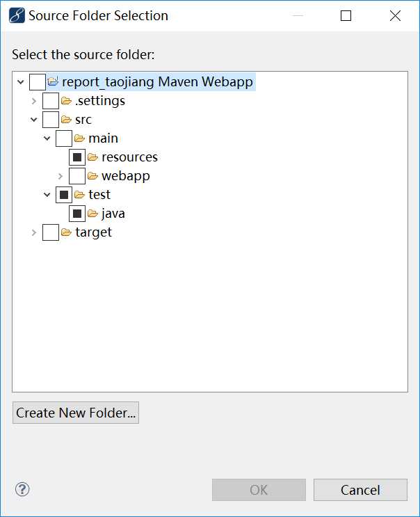Click the folder icon beside .settings
Viewport: 420px width, 517px height.
67,101
